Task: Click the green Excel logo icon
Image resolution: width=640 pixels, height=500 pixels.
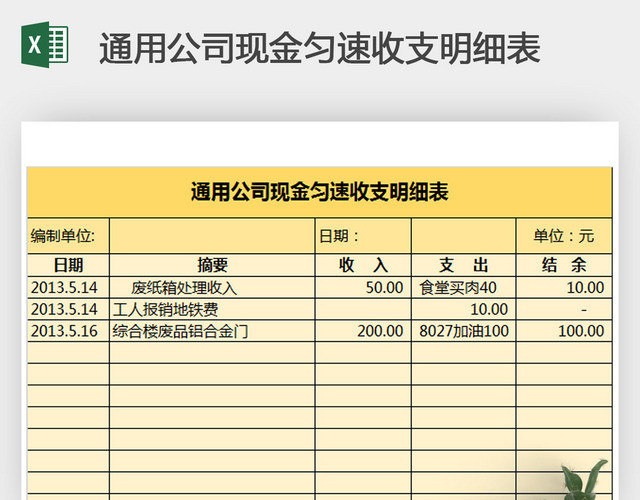Action: [45, 44]
